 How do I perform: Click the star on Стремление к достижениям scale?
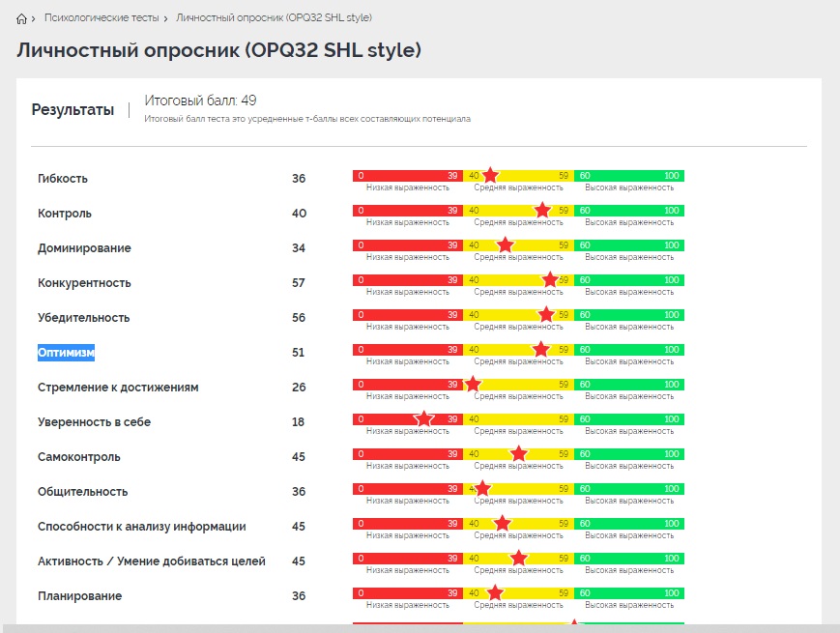[473, 385]
